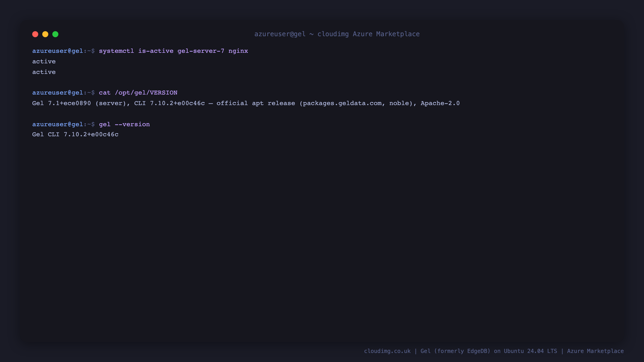Click the 'Gel CLI 7.10.2+e00c46c' output line
Screen dimensions: 644x362
75,135
